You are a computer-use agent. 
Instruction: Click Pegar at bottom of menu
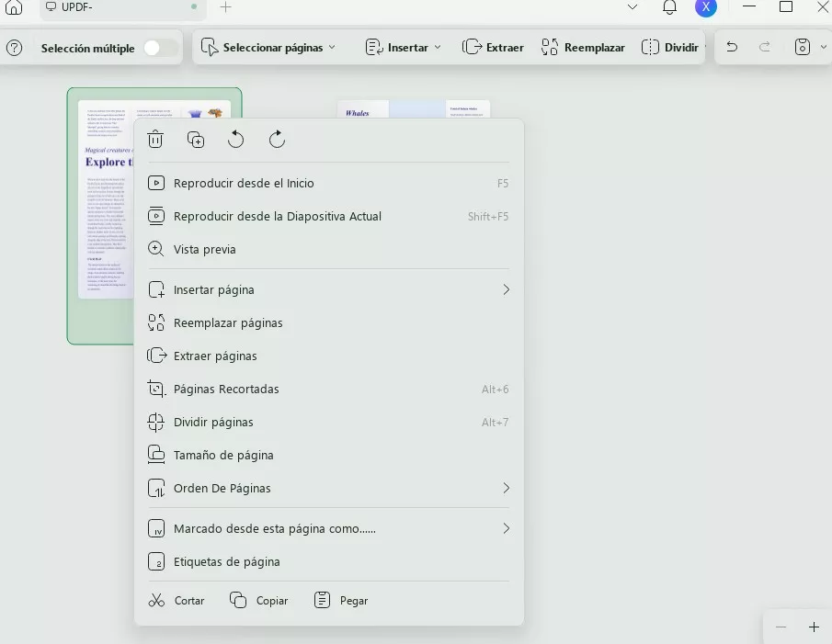pos(341,600)
